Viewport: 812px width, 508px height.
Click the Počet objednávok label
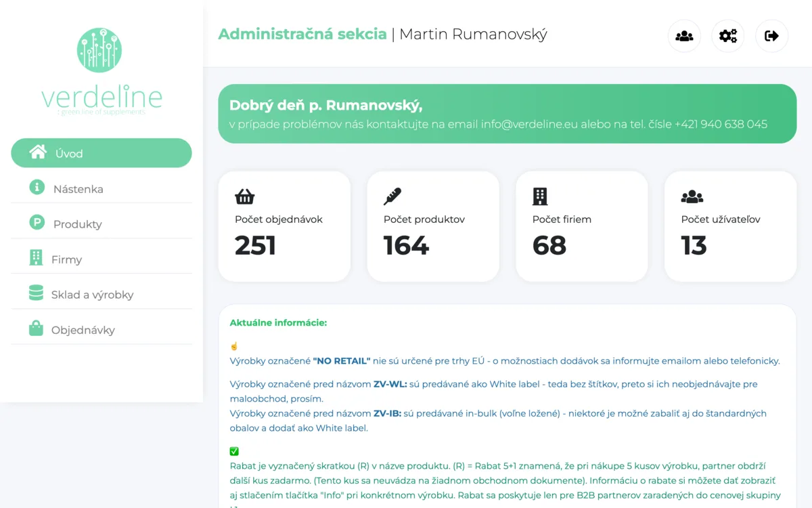click(279, 219)
